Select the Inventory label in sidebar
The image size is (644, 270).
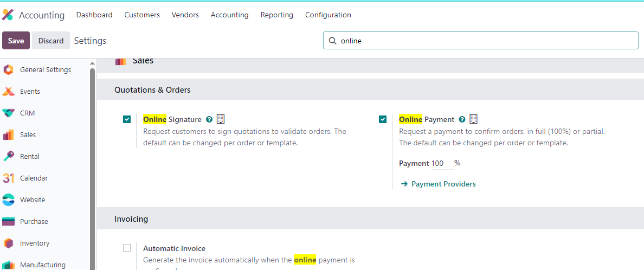click(x=35, y=243)
